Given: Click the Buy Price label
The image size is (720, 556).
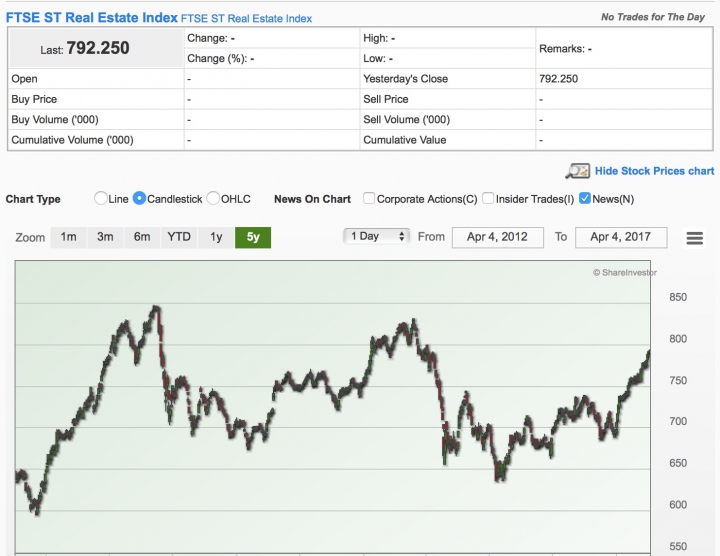Looking at the screenshot, I should pos(34,99).
